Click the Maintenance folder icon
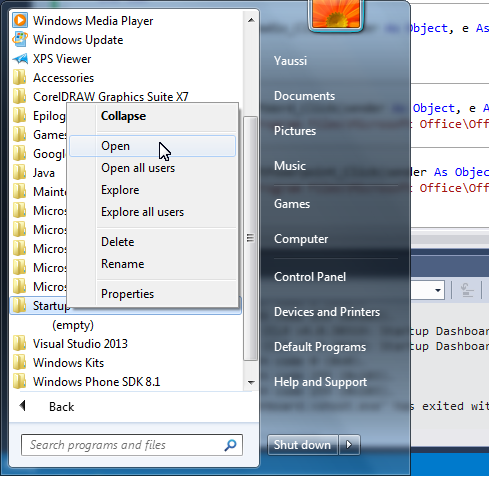Image resolution: width=489 pixels, height=477 pixels. [19, 191]
